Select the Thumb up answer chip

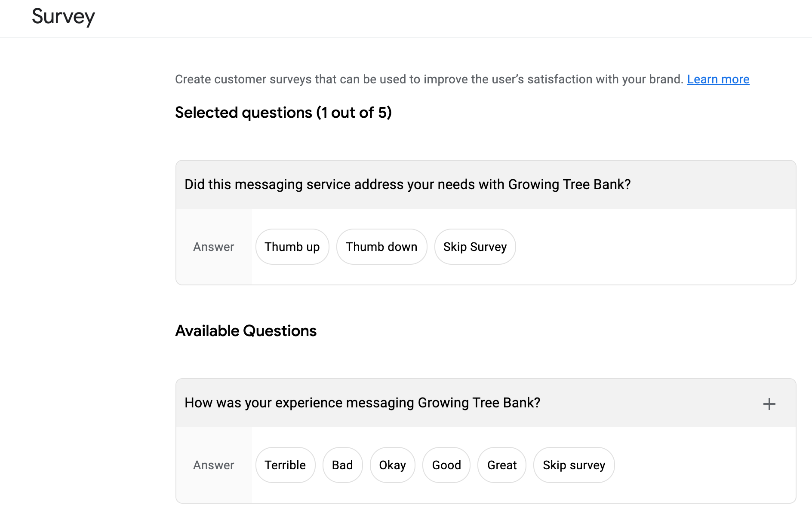point(292,247)
